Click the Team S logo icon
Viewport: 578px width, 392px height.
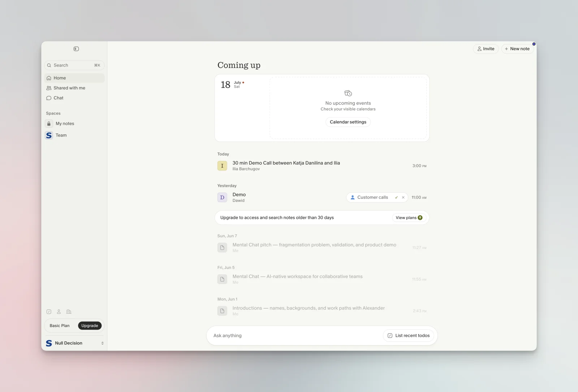tap(49, 135)
